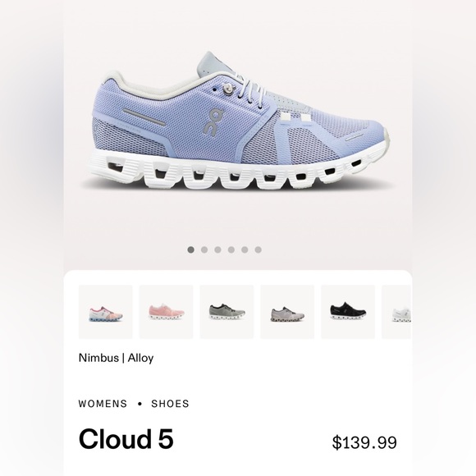Show fifth product image via dot

pyautogui.click(x=245, y=249)
